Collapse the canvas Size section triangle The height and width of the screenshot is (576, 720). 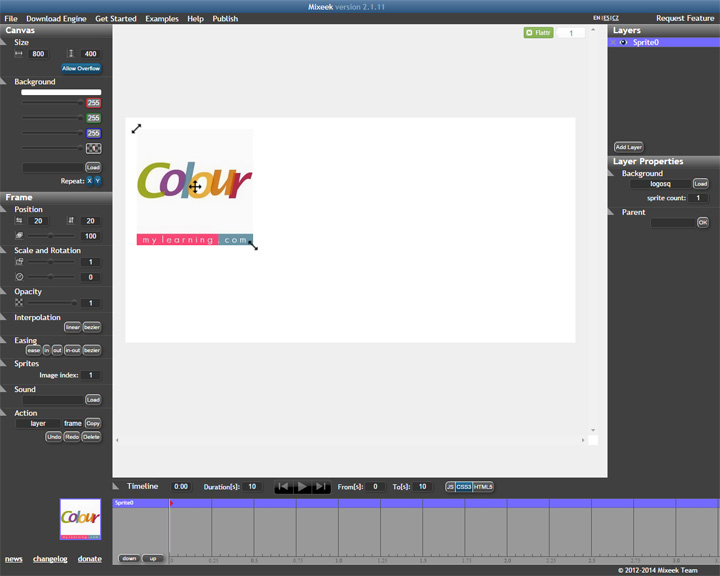pos(3,42)
